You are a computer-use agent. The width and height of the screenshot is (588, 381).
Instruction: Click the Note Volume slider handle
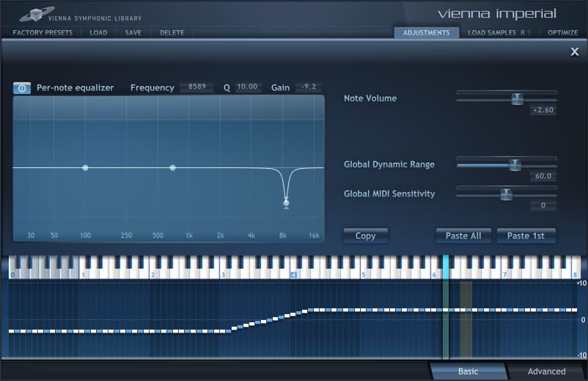coord(517,98)
